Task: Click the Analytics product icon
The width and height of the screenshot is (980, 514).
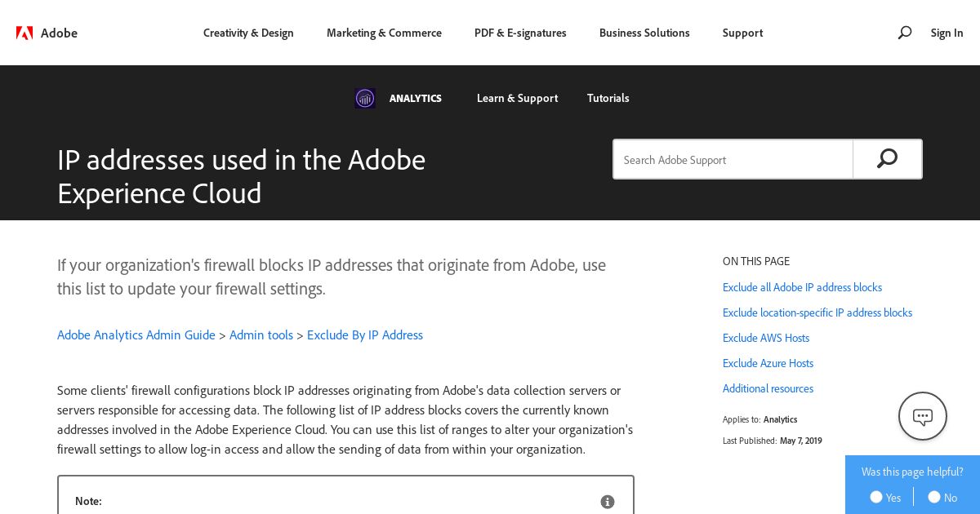Action: [x=365, y=99]
